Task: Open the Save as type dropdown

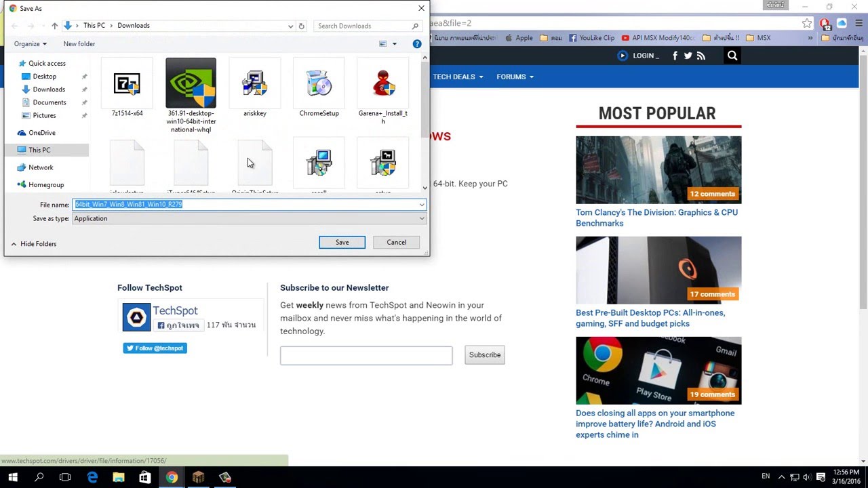Action: 421,219
